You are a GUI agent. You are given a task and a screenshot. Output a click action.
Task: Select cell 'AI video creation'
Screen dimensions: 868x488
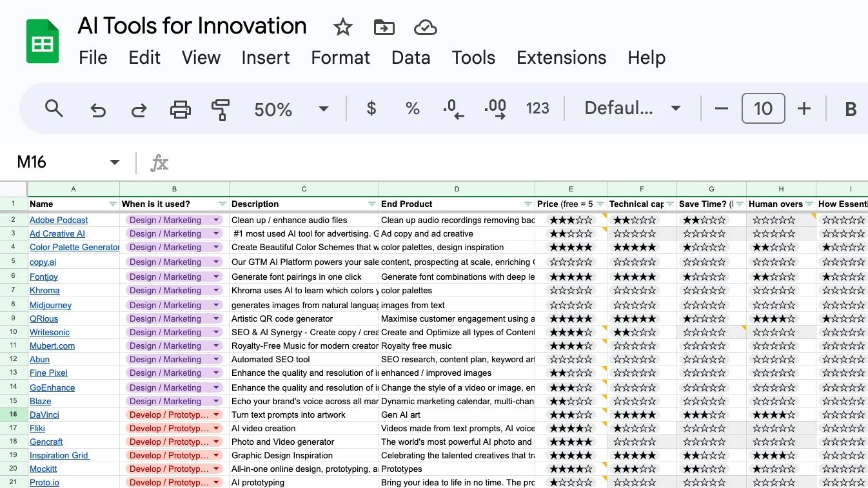coord(304,428)
